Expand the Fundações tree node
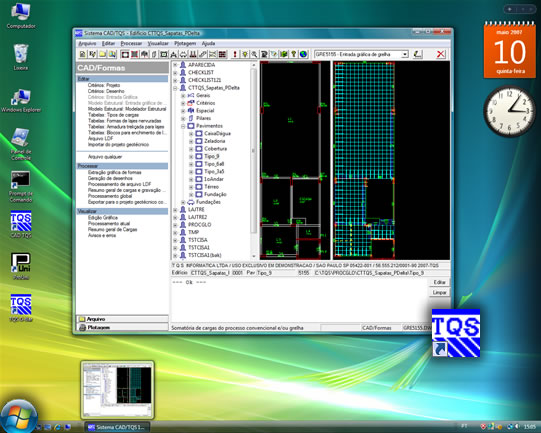This screenshot has width=541, height=433. pyautogui.click(x=183, y=202)
